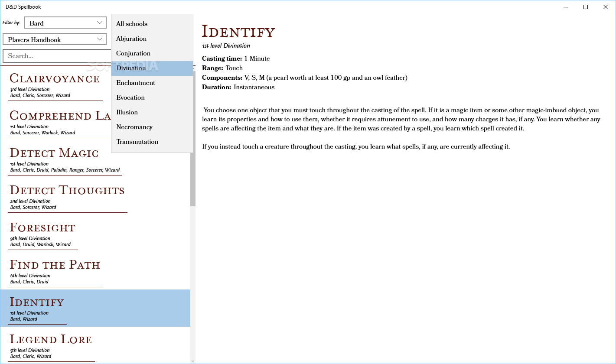Click the Search spells input field

(57, 56)
